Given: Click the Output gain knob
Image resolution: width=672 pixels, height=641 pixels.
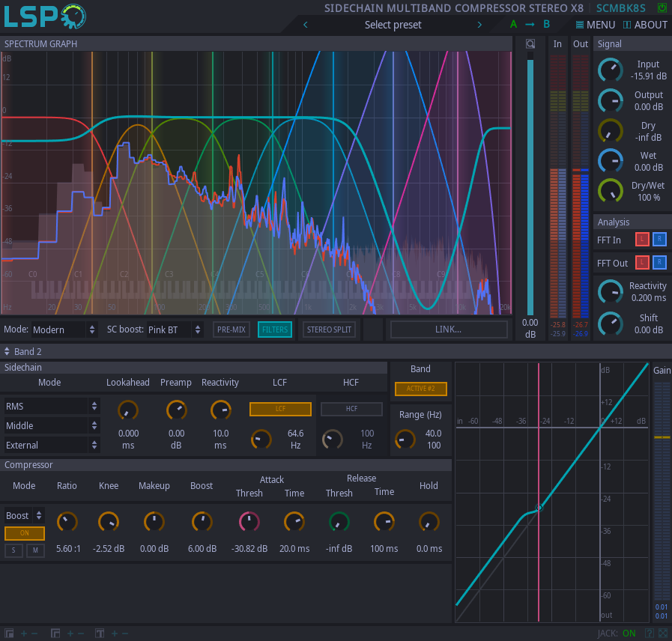Looking at the screenshot, I should tap(611, 100).
